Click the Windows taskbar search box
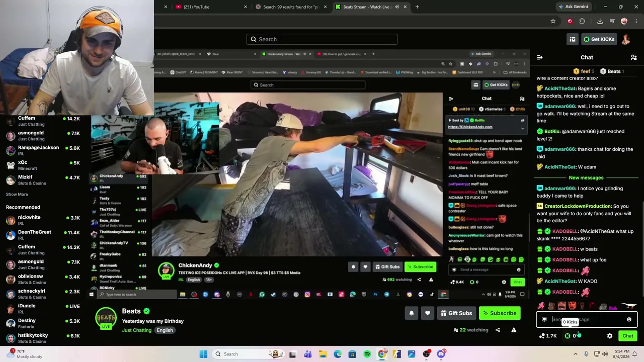This screenshot has width=644, height=362. click(248, 354)
